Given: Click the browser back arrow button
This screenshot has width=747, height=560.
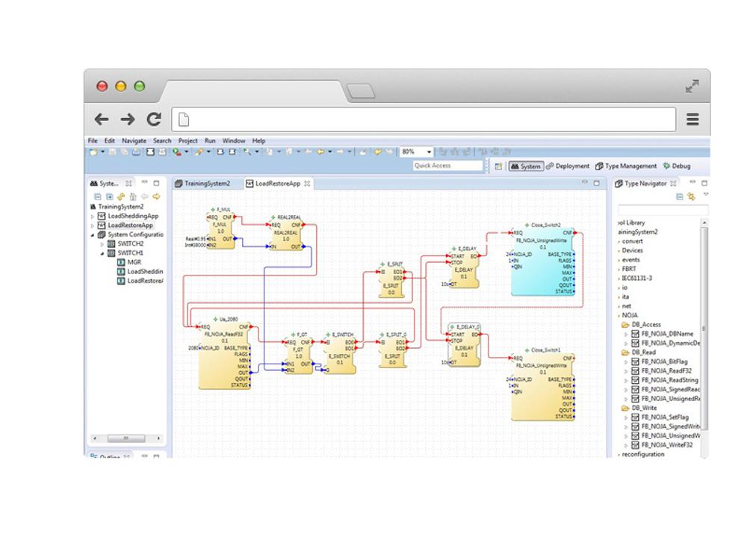Looking at the screenshot, I should pyautogui.click(x=102, y=119).
